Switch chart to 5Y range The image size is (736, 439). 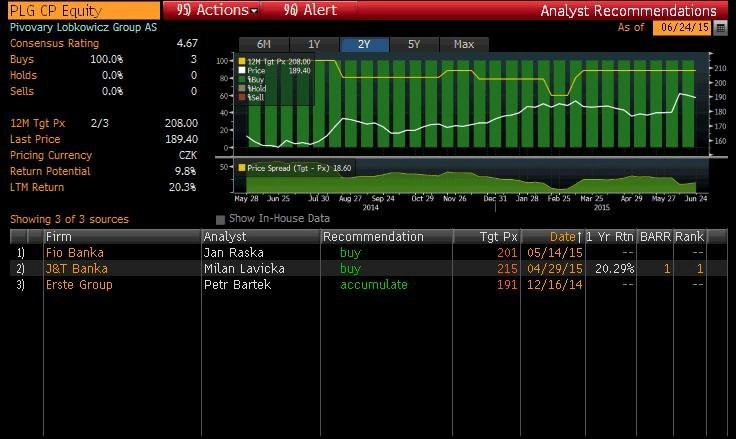click(414, 44)
